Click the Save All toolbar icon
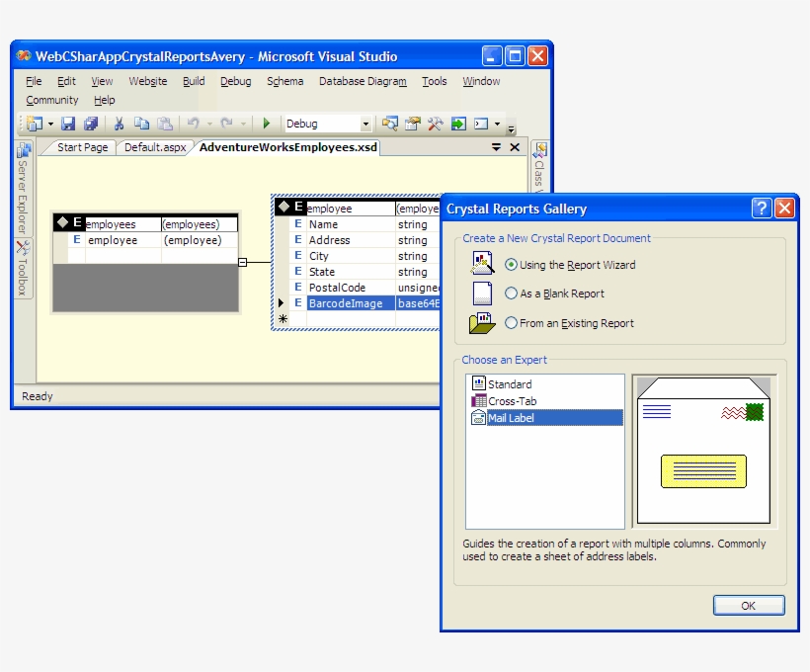This screenshot has width=810, height=672. [91, 124]
